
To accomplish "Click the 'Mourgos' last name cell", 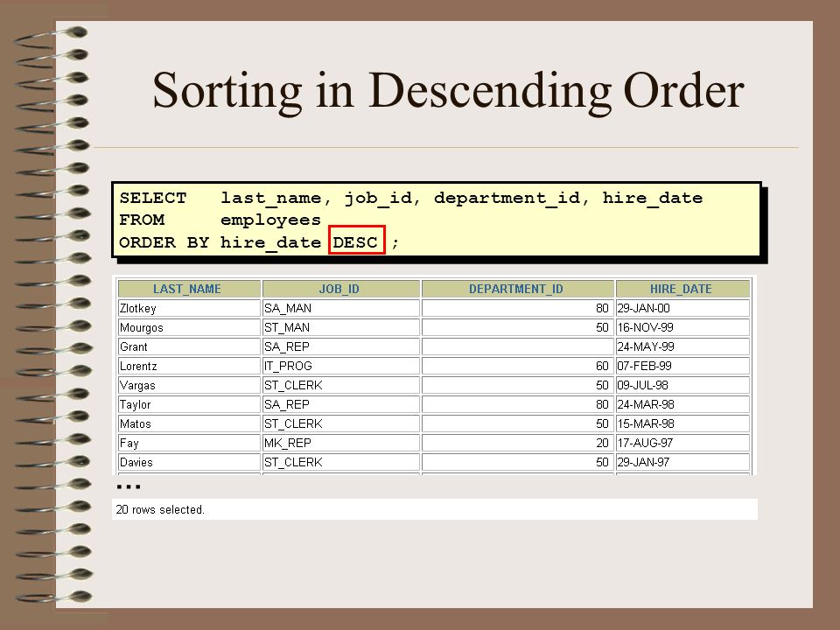I will tap(189, 327).
